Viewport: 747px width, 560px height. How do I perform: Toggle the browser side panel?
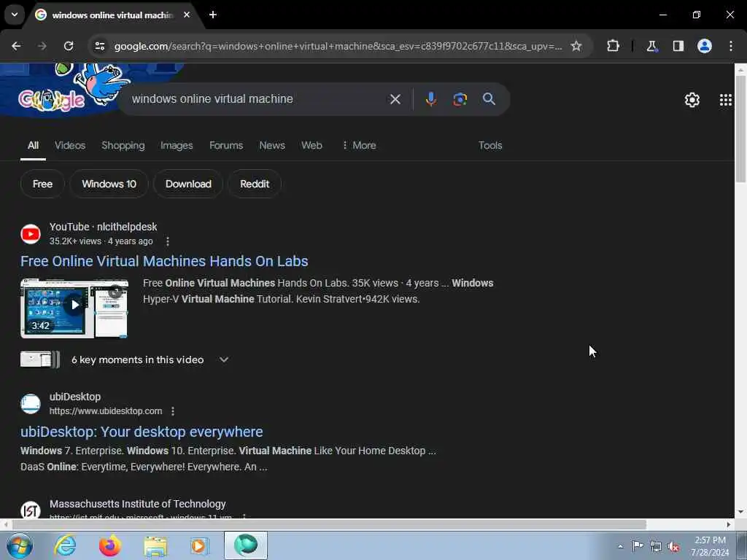[x=678, y=46]
